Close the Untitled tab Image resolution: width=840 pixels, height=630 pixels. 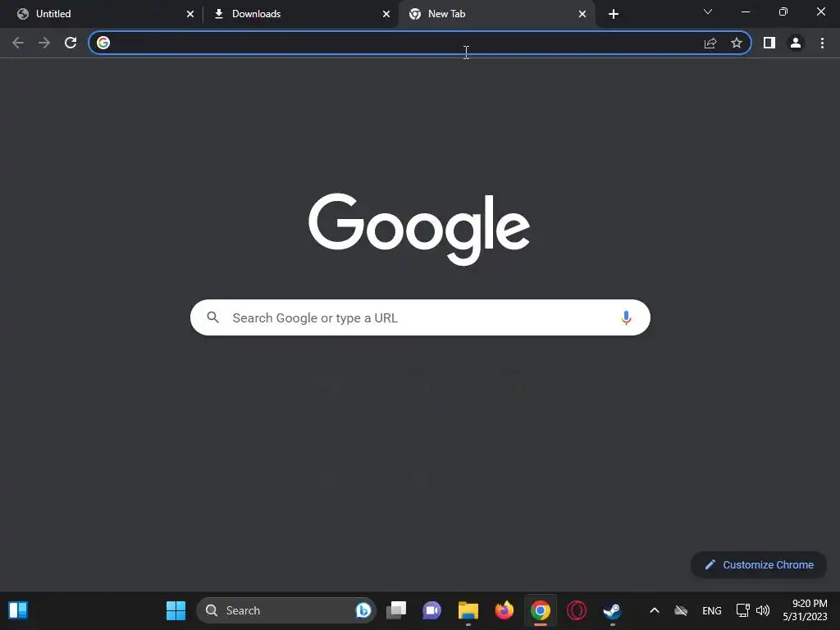pyautogui.click(x=190, y=14)
